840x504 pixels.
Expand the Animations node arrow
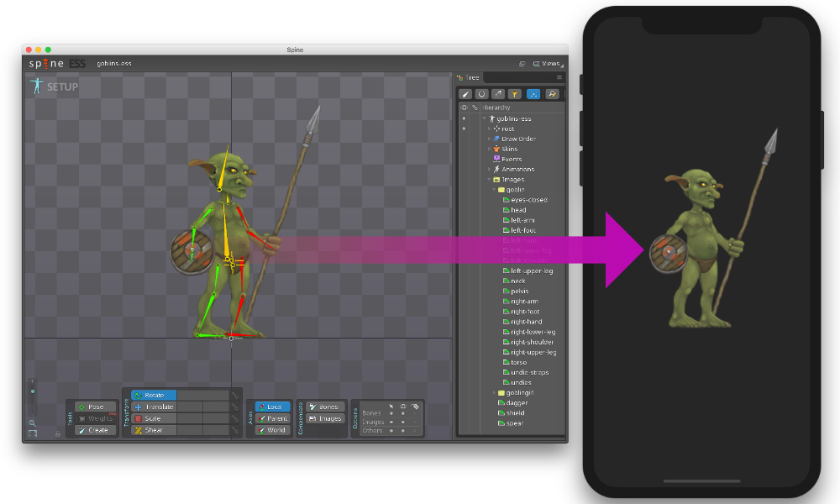489,169
